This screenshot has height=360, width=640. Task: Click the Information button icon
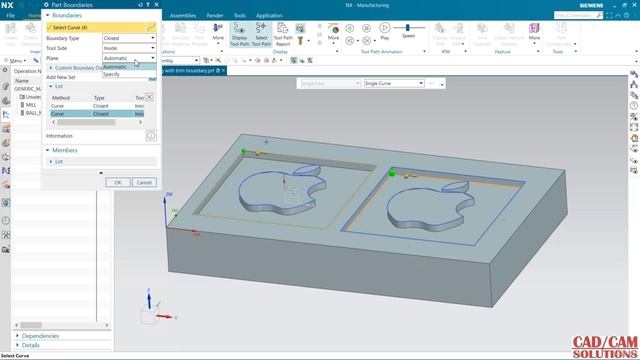coord(151,136)
